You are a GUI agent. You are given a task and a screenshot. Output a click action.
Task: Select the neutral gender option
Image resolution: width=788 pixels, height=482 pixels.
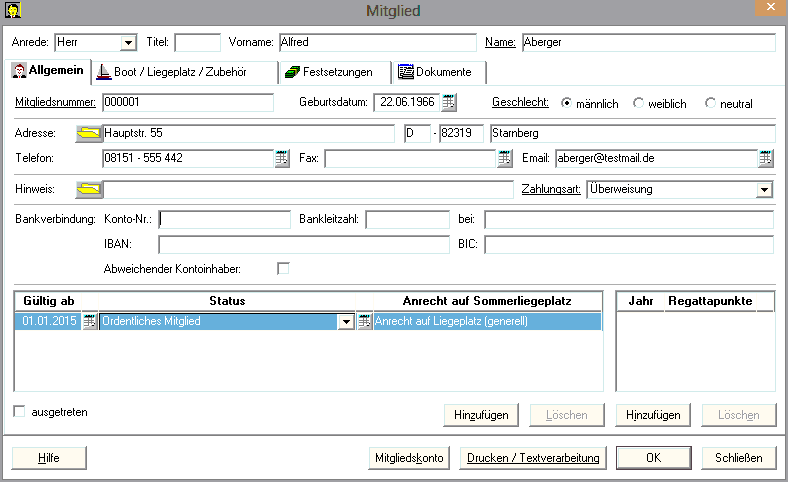coord(711,103)
